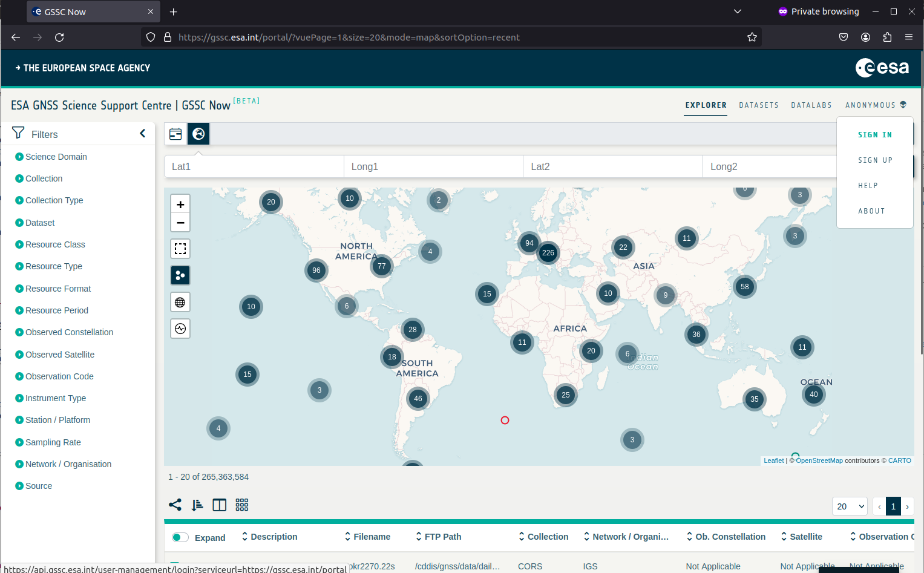Bookmark this page with star icon
924x573 pixels.
(752, 38)
